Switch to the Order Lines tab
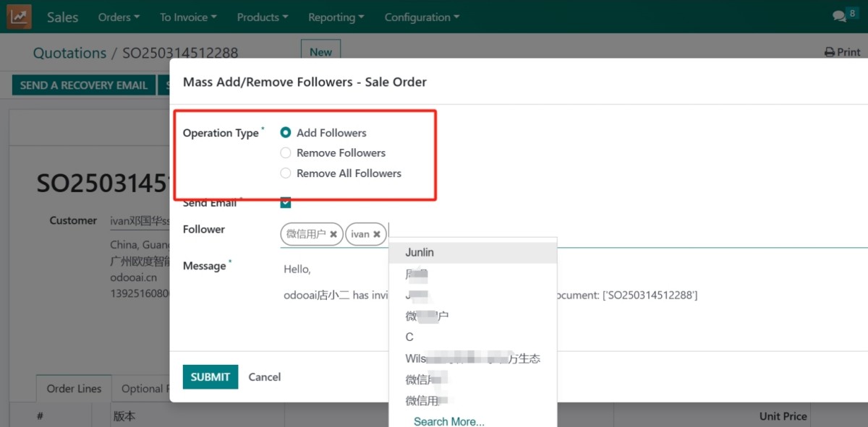Screen dimensions: 868x427 74,389
